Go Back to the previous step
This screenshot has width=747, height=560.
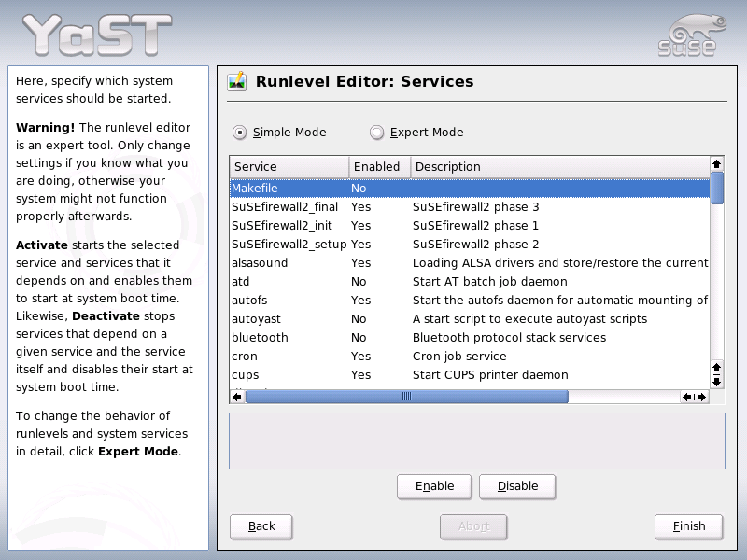pos(261,526)
